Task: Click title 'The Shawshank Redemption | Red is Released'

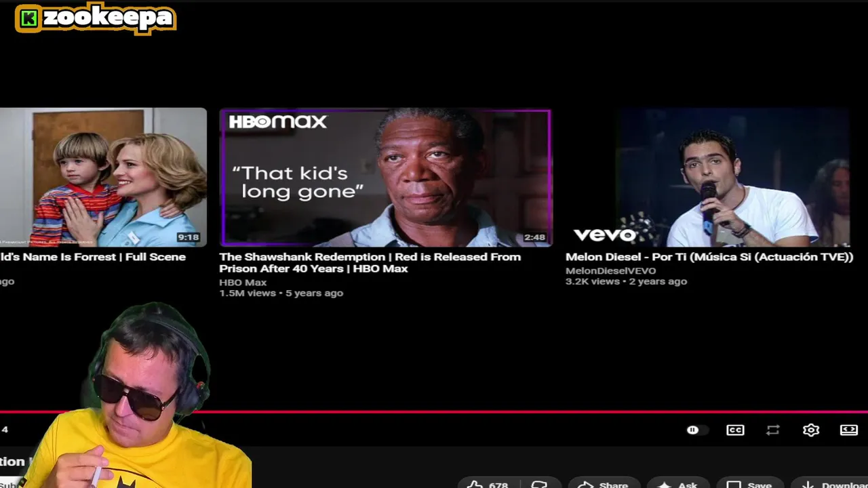Action: 370,262
